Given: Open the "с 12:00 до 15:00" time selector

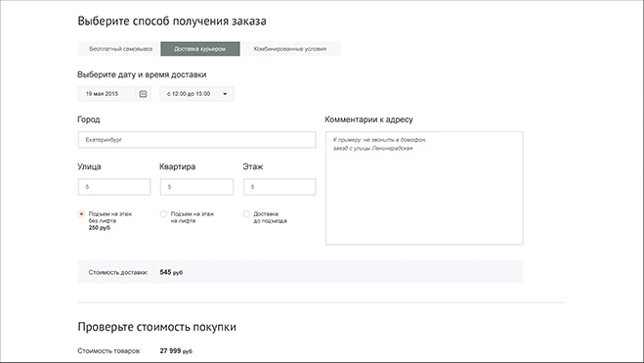Looking at the screenshot, I should (196, 94).
